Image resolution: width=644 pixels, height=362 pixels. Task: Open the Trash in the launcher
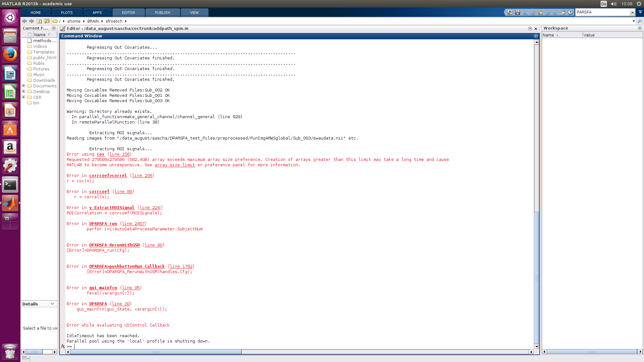[10, 351]
